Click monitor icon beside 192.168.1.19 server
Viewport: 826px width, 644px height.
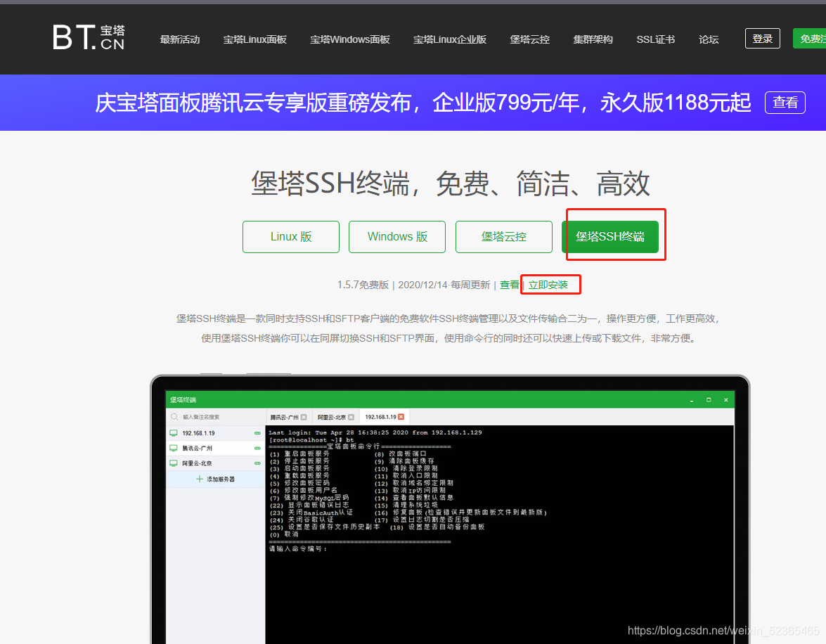click(174, 433)
